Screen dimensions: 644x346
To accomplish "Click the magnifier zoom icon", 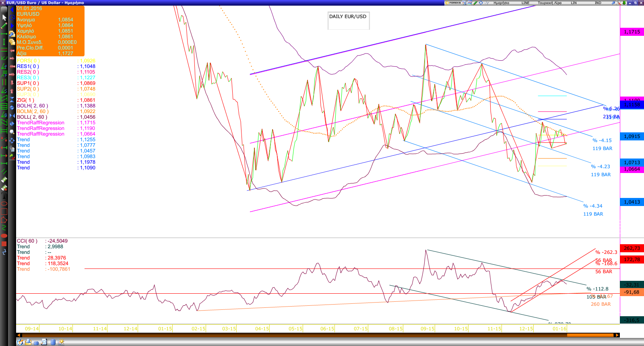I will (x=12, y=132).
